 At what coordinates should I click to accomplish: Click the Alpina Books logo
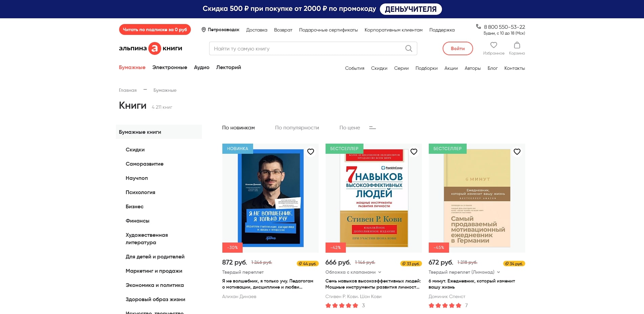[x=151, y=48]
